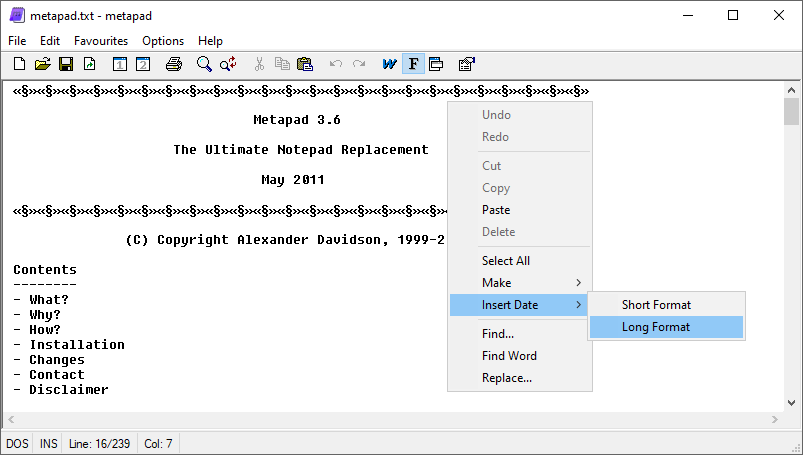The width and height of the screenshot is (803, 455).
Task: Click horizontal scrollbar right arrow
Action: [775, 419]
